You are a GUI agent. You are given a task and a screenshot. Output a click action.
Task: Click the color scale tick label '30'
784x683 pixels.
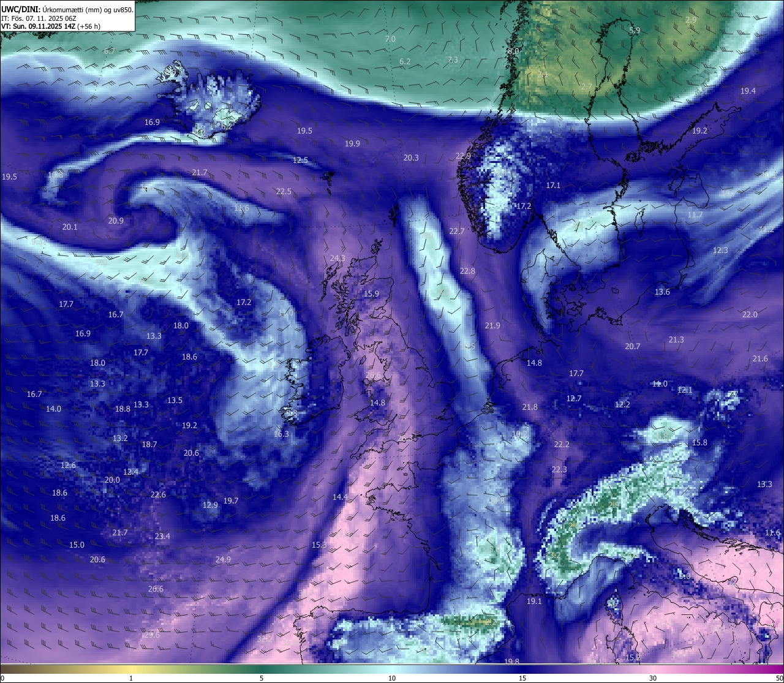(x=653, y=678)
